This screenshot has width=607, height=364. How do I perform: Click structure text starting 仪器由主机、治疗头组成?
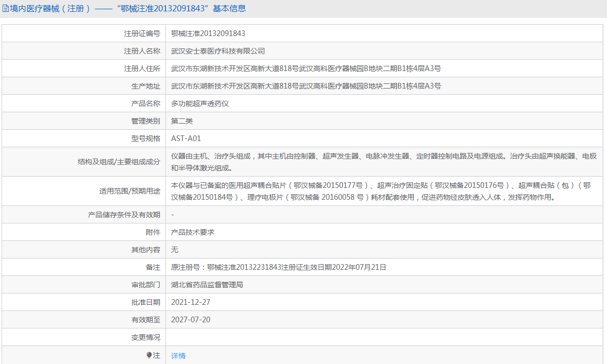[x=384, y=162]
